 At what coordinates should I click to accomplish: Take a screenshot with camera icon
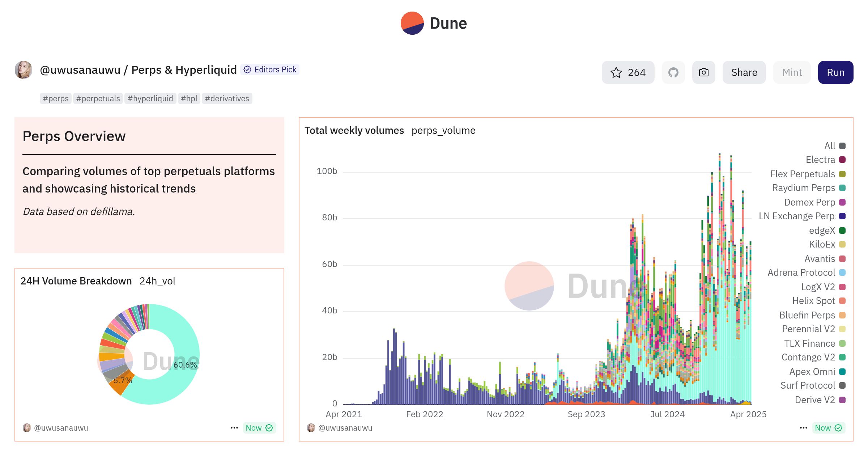(x=704, y=72)
